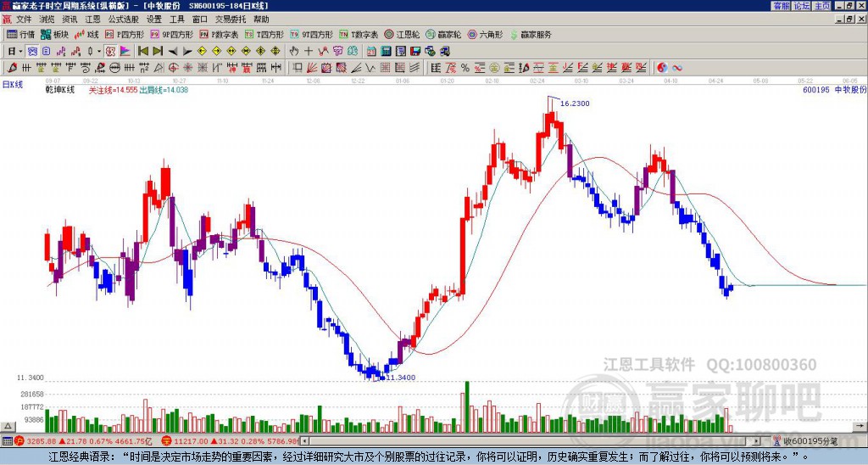868x465 pixels.
Task: Click the blue infinity loop icon
Action: click(676, 68)
